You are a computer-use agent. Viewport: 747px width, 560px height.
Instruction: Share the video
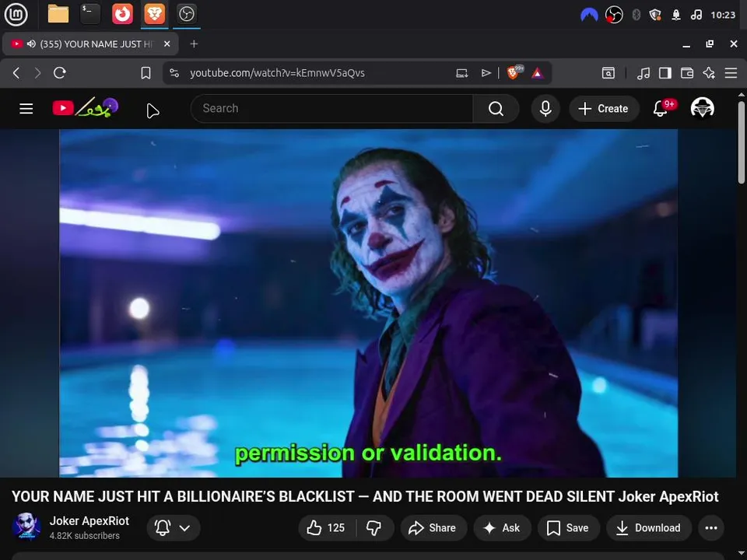(433, 527)
